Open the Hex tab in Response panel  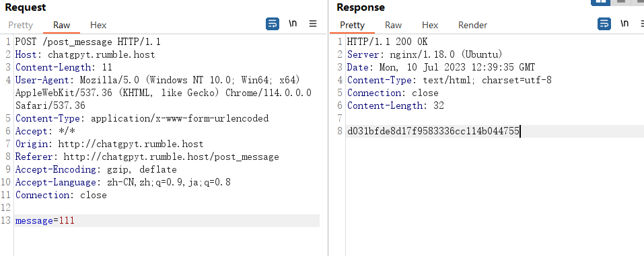(430, 25)
